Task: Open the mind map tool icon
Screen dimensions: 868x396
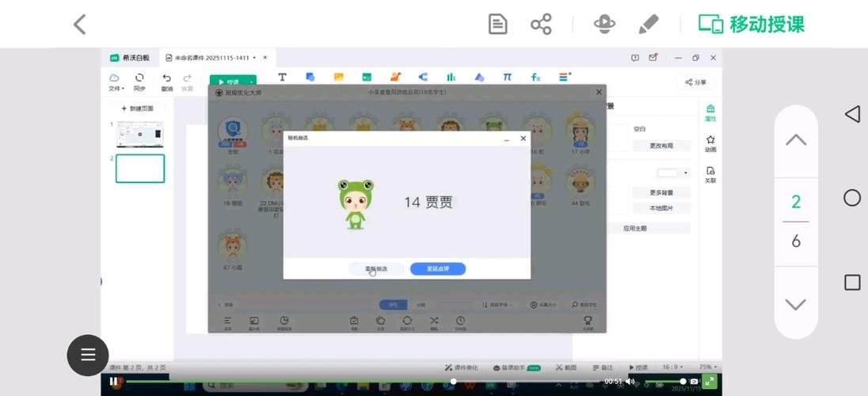Action: [423, 77]
